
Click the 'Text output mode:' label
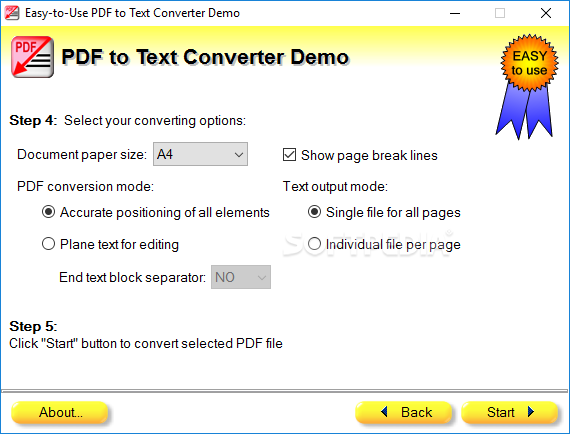[335, 186]
